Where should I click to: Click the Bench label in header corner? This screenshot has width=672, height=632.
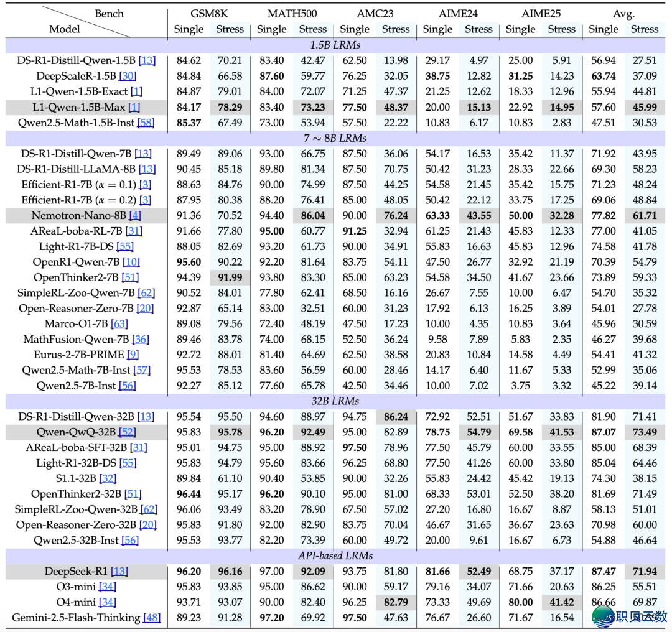(x=109, y=14)
